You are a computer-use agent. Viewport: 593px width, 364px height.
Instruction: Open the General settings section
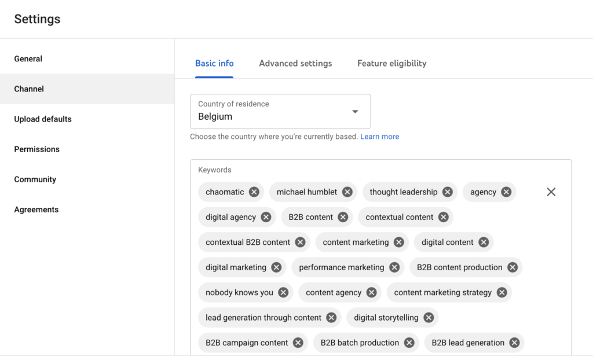(x=87, y=58)
